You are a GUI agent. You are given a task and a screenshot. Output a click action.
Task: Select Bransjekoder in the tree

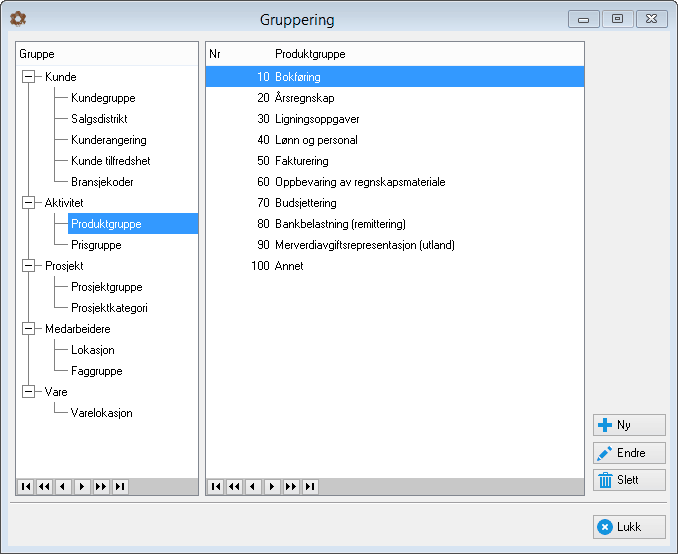point(102,182)
